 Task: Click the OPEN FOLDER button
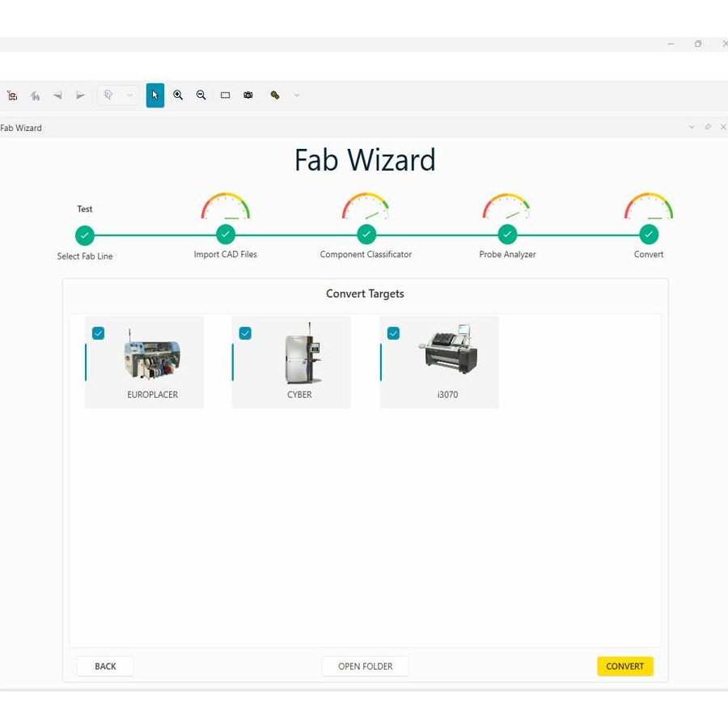[x=365, y=667]
